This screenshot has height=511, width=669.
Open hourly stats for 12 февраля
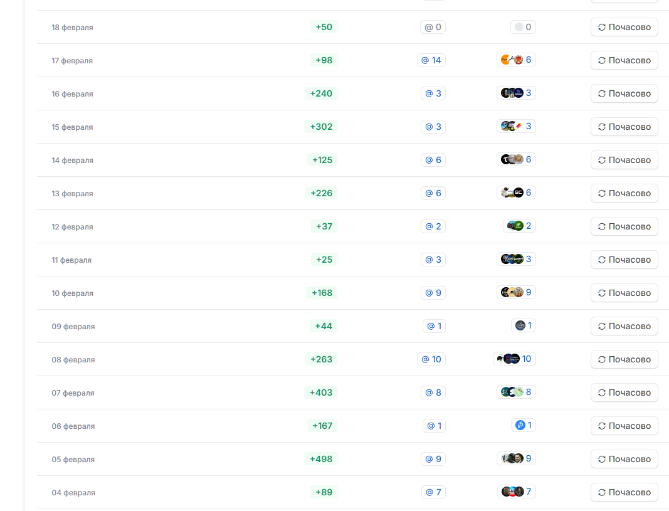[x=624, y=227]
